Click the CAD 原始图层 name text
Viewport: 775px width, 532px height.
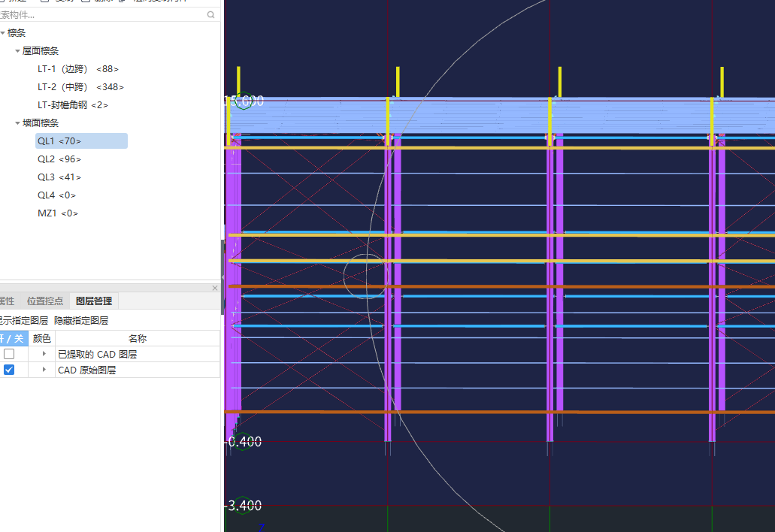tap(87, 370)
